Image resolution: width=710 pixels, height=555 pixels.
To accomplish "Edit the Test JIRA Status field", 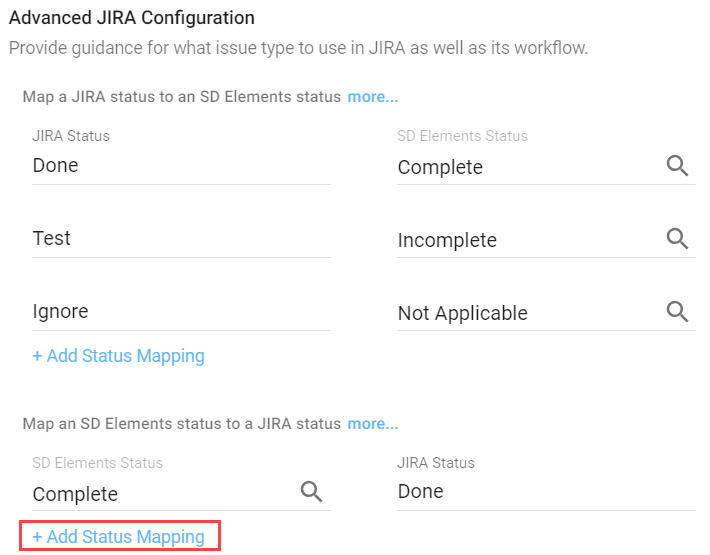I will (181, 239).
